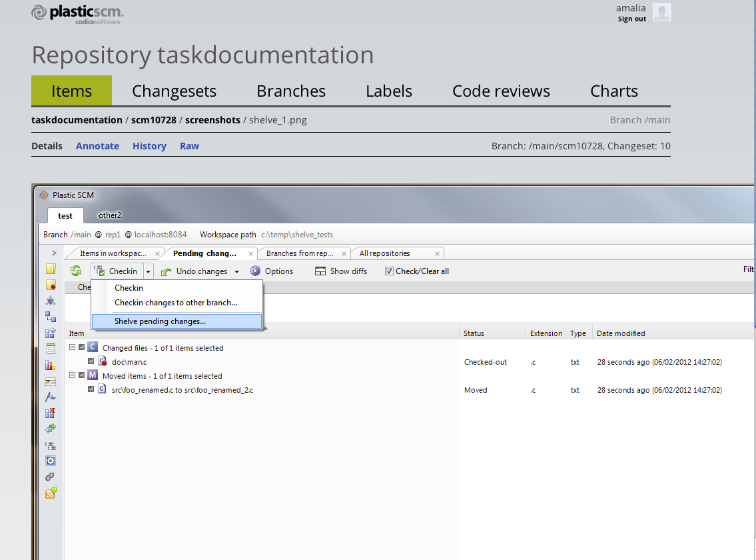Open the Undo changes dropdown arrow
756x560 pixels.
point(236,272)
